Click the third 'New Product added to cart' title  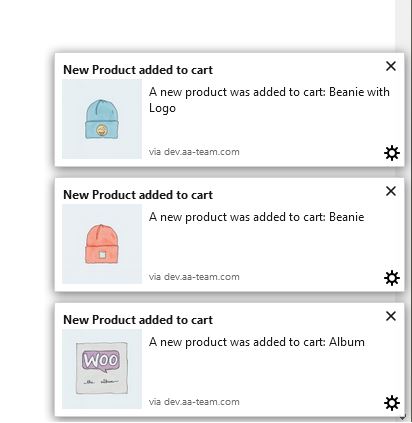coord(138,320)
